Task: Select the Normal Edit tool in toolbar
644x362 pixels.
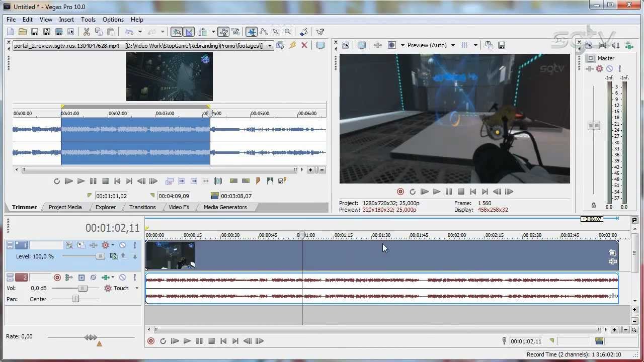Action: (x=252, y=32)
